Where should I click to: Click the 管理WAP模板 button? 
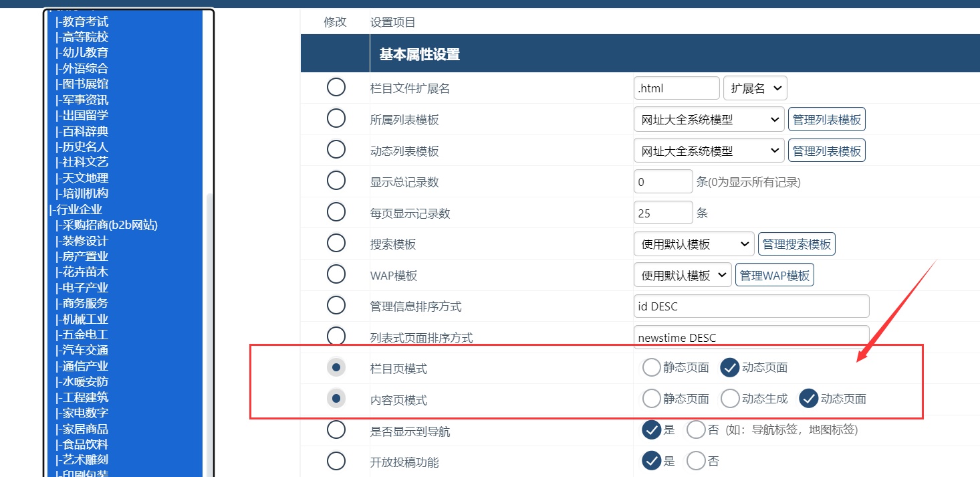click(x=775, y=275)
